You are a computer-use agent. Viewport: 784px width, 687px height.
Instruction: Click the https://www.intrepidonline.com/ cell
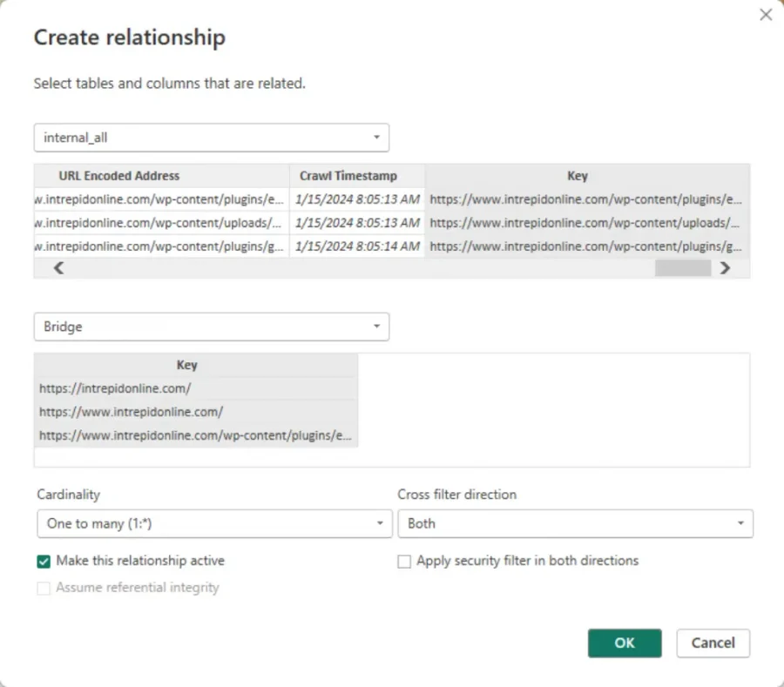click(x=195, y=412)
